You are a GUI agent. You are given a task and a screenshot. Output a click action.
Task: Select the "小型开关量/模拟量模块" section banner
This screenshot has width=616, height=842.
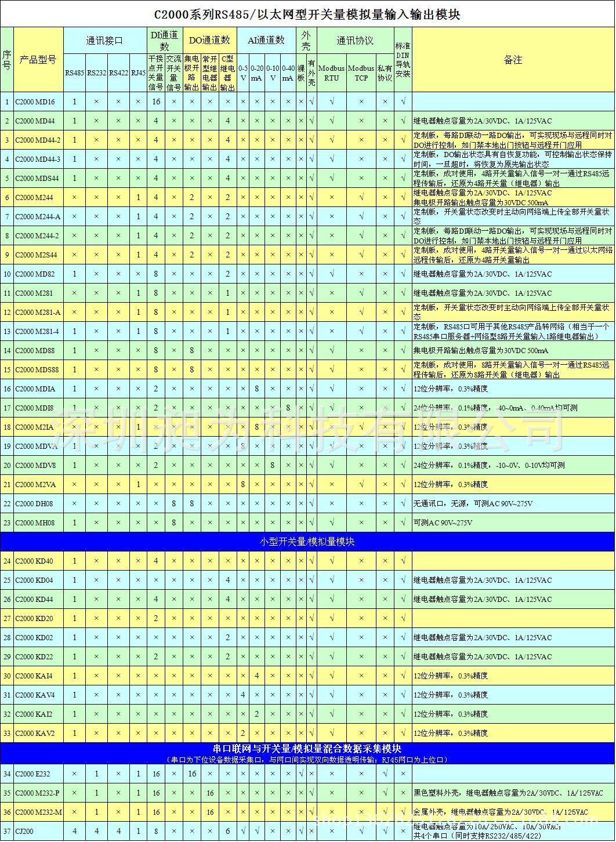[x=307, y=542]
